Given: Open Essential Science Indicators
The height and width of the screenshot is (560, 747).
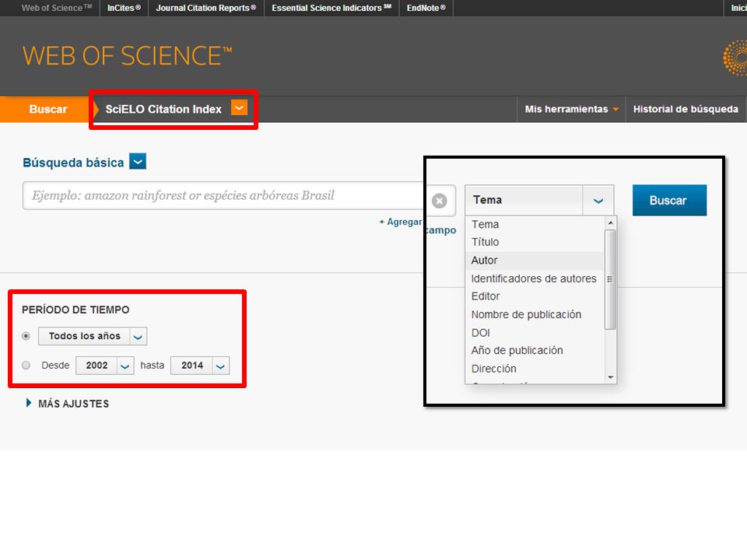Looking at the screenshot, I should point(331,8).
